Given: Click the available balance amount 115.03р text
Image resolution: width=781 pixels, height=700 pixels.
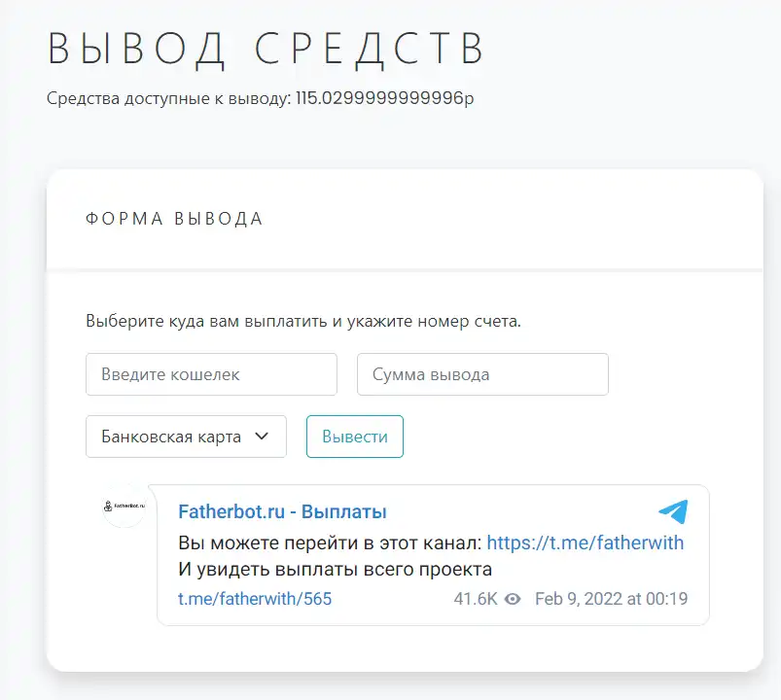Looking at the screenshot, I should [384, 98].
